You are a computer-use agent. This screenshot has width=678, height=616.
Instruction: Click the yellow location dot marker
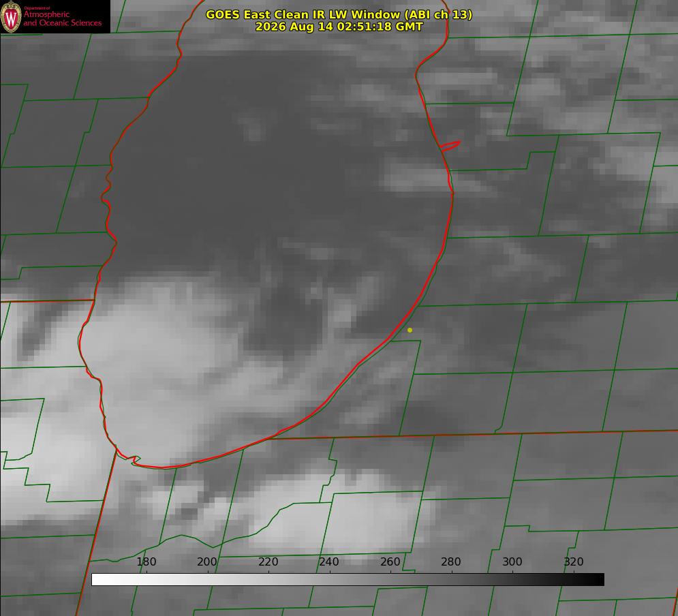point(410,330)
